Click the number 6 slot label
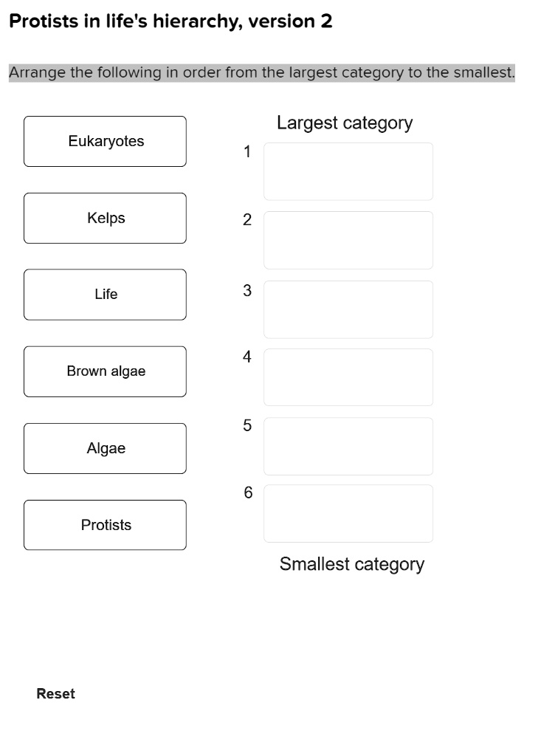The width and height of the screenshot is (558, 756). point(247,492)
